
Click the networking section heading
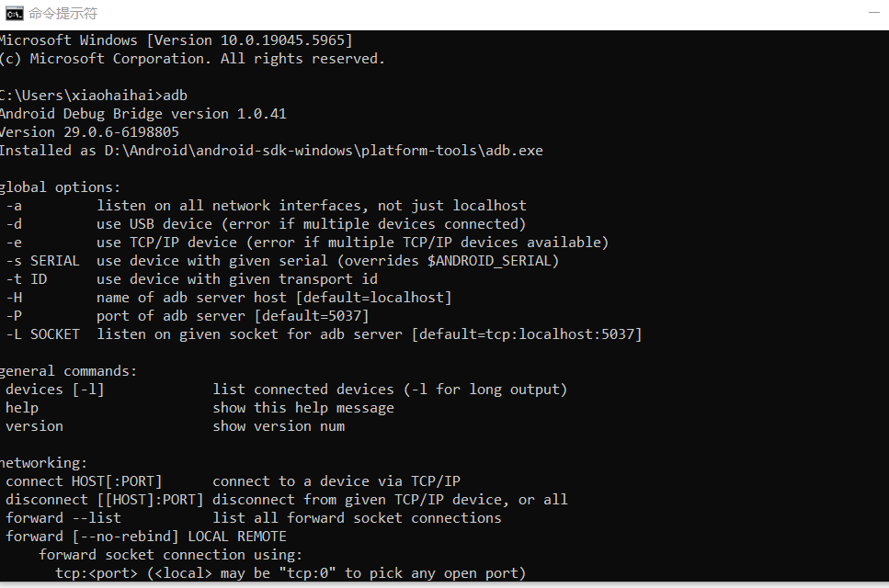click(x=43, y=463)
